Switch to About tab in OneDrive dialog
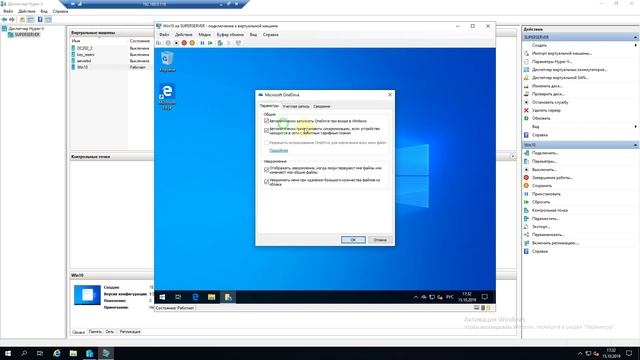Viewport: 640px width, 360px height. coord(322,106)
